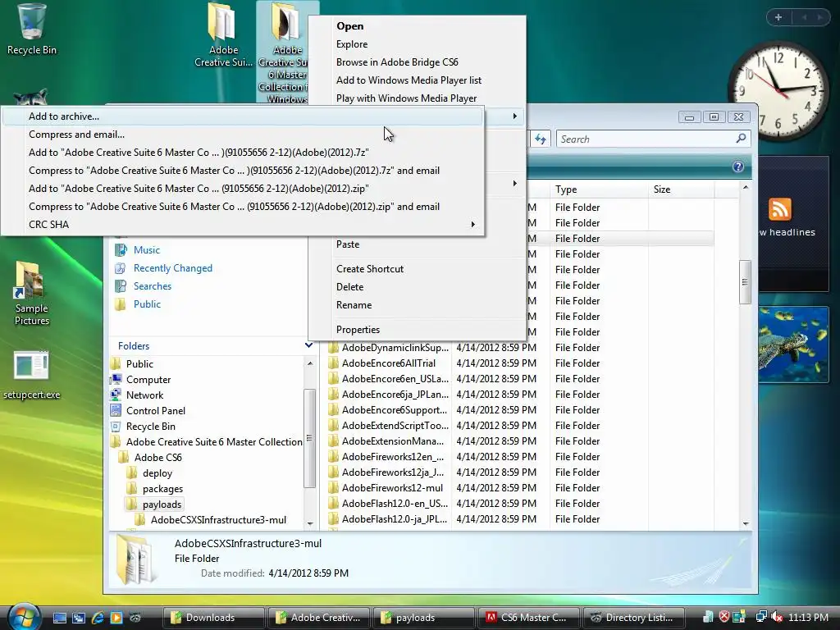Click the Windows Start orb
The width and height of the screenshot is (840, 630).
coord(24,617)
